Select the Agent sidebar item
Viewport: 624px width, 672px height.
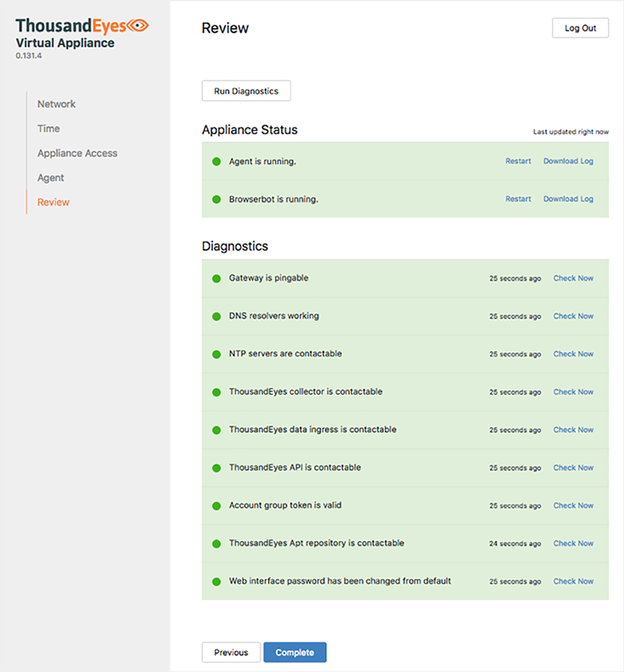click(x=50, y=178)
